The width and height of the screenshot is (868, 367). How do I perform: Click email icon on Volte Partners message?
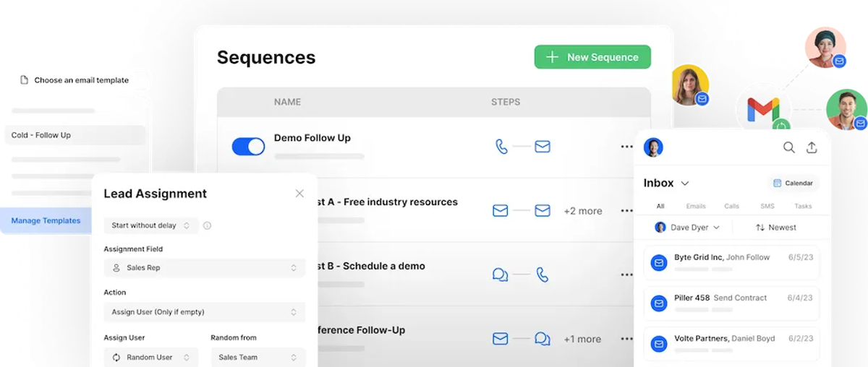[659, 344]
